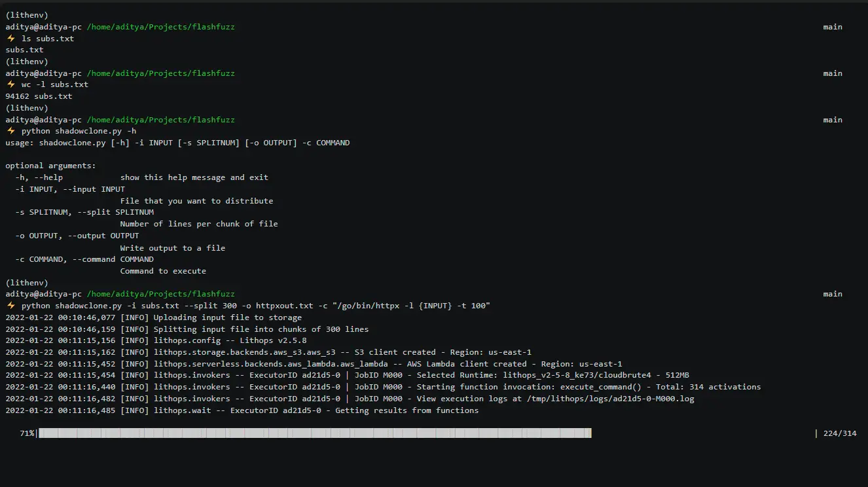Click 'File that you want to distribute'
Image resolution: width=868 pixels, height=487 pixels.
tap(197, 201)
